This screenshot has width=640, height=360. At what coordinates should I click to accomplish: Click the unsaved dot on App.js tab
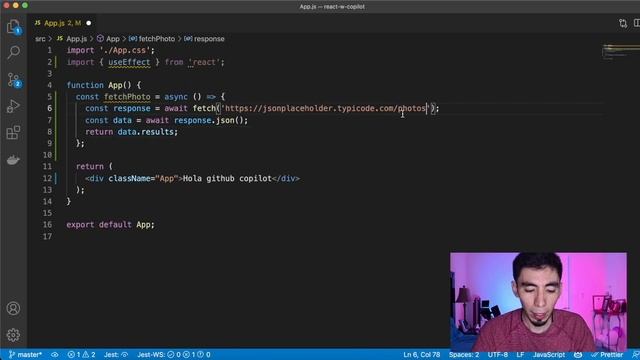(x=89, y=23)
